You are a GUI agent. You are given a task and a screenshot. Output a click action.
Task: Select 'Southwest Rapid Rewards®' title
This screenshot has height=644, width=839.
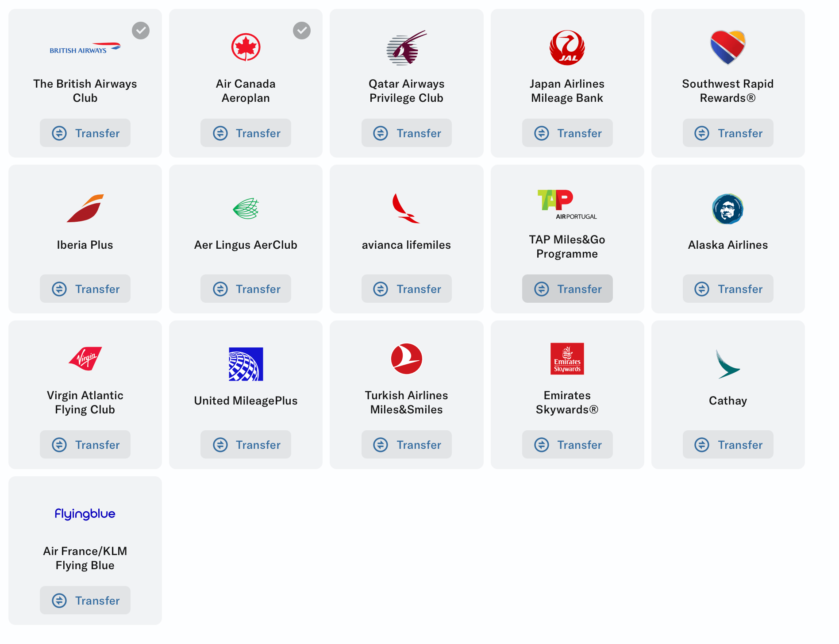coord(728,91)
